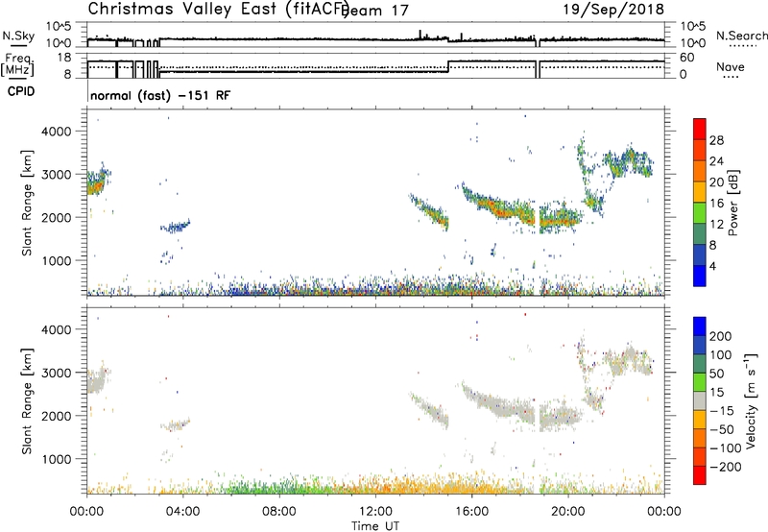Click the '28' tick label on the Power colorbar
Image resolution: width=768 pixels, height=532 pixels.
coord(716,140)
